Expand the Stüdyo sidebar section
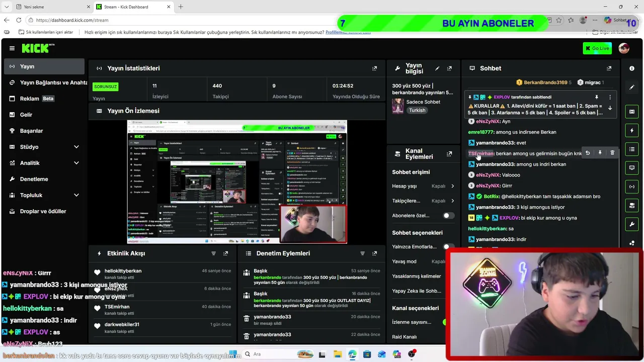 coord(44,147)
